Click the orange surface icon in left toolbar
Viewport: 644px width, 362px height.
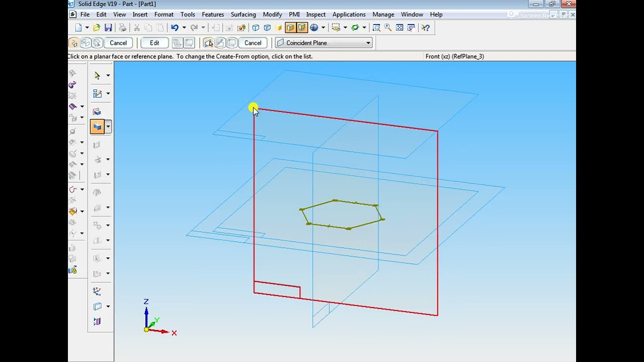pos(73,212)
